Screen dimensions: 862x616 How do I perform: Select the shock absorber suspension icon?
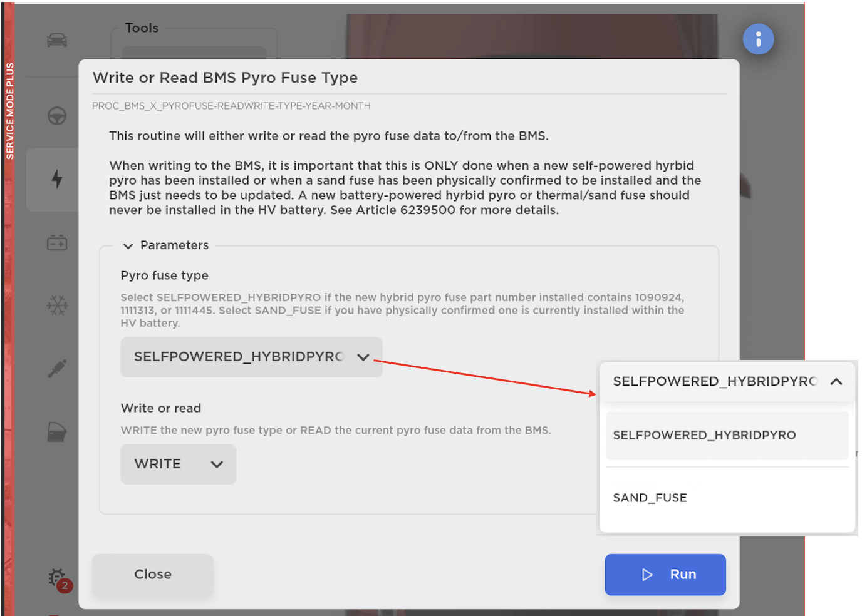click(x=57, y=368)
